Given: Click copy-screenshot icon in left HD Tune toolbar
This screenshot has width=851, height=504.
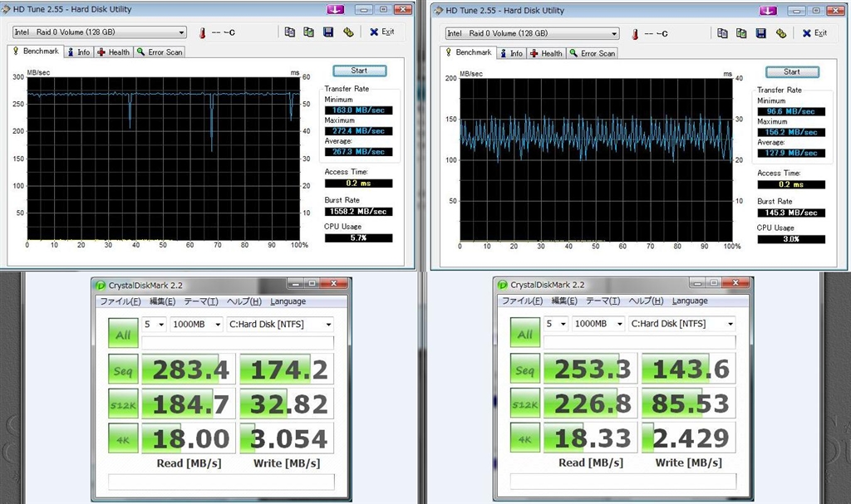Looking at the screenshot, I should coord(308,32).
